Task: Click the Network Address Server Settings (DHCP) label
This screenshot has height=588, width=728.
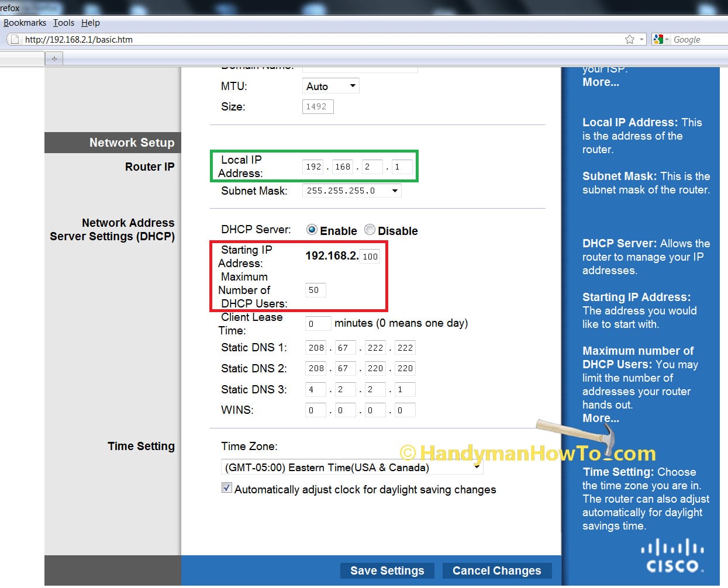Action: [x=112, y=230]
